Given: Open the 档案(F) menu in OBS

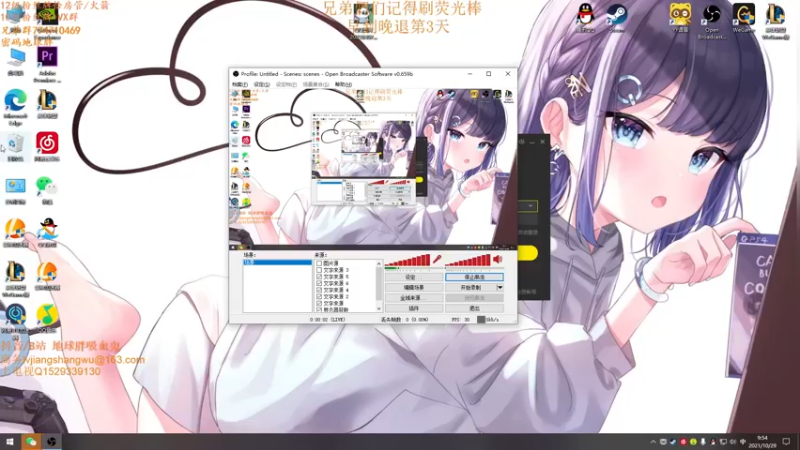Looking at the screenshot, I should (x=240, y=84).
